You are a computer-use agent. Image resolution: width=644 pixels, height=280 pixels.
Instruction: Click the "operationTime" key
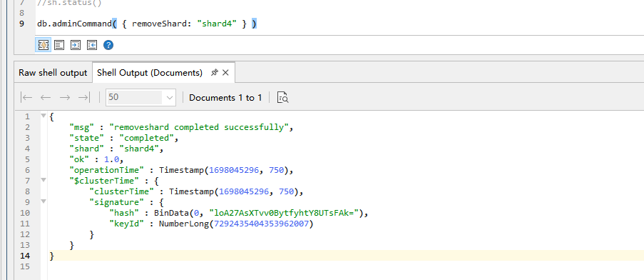tap(107, 170)
